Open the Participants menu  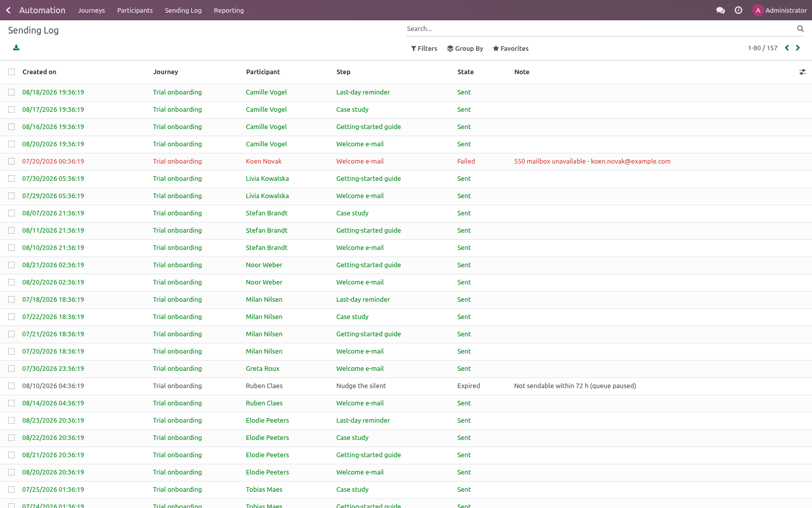(x=135, y=10)
